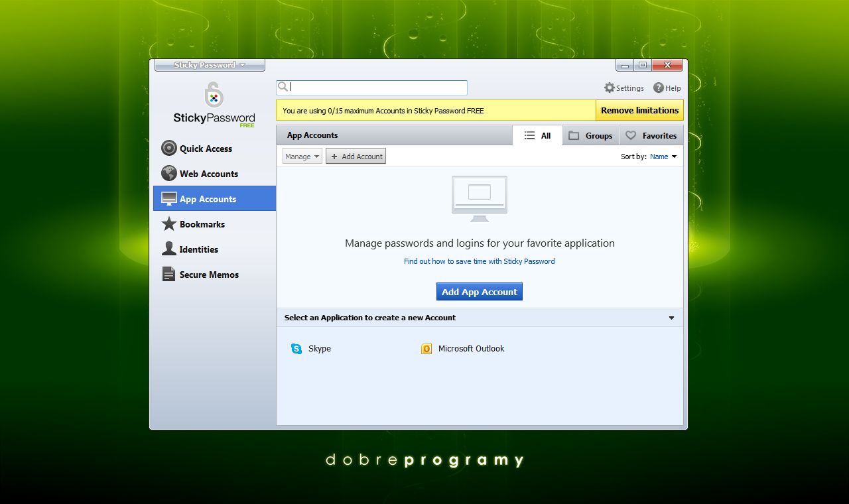Image resolution: width=849 pixels, height=504 pixels.
Task: Click the Identities person icon
Action: point(169,249)
